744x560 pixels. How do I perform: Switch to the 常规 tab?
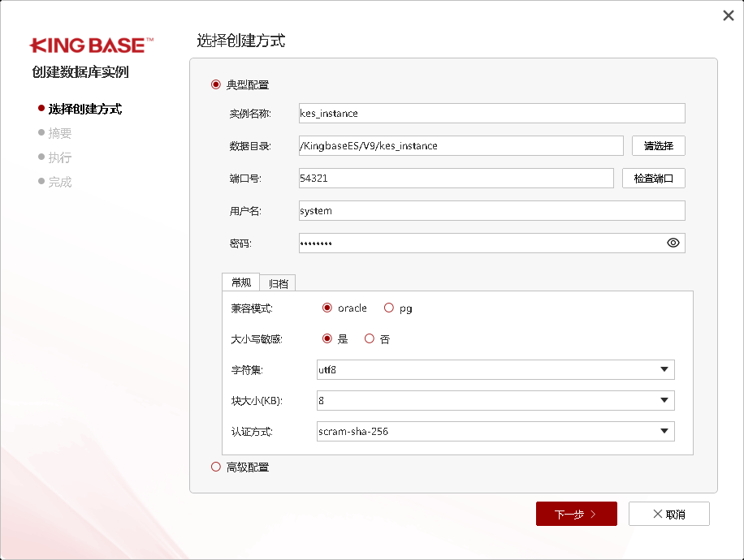[240, 282]
